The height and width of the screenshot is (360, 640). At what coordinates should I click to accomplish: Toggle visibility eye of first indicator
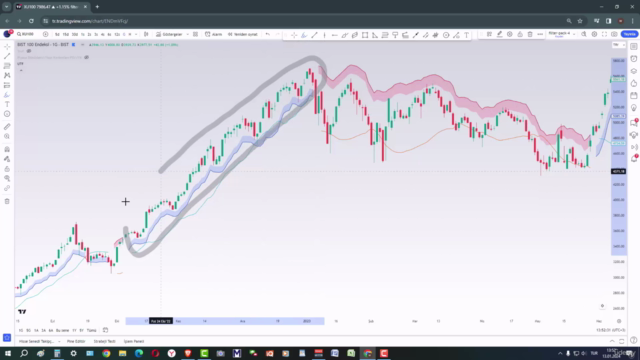[29, 51]
